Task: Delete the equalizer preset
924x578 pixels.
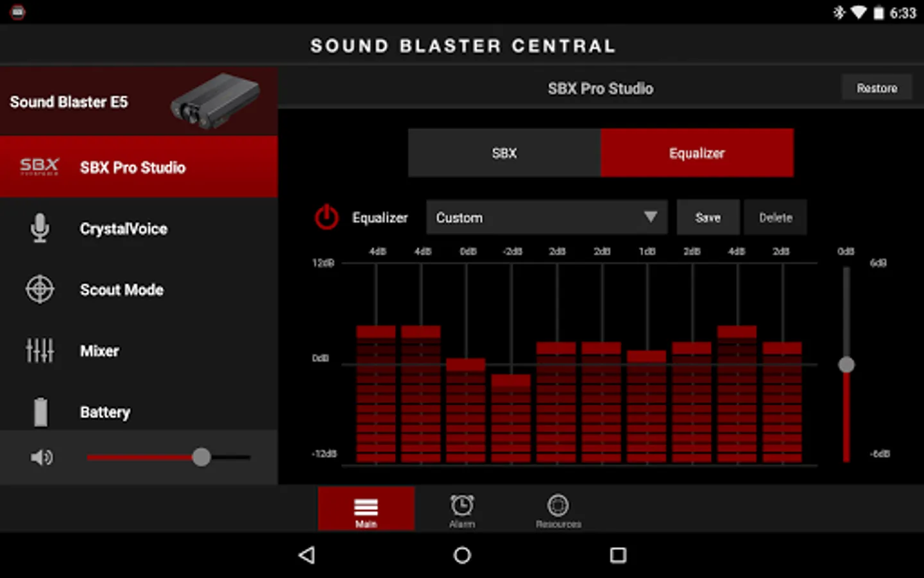Action: tap(775, 217)
